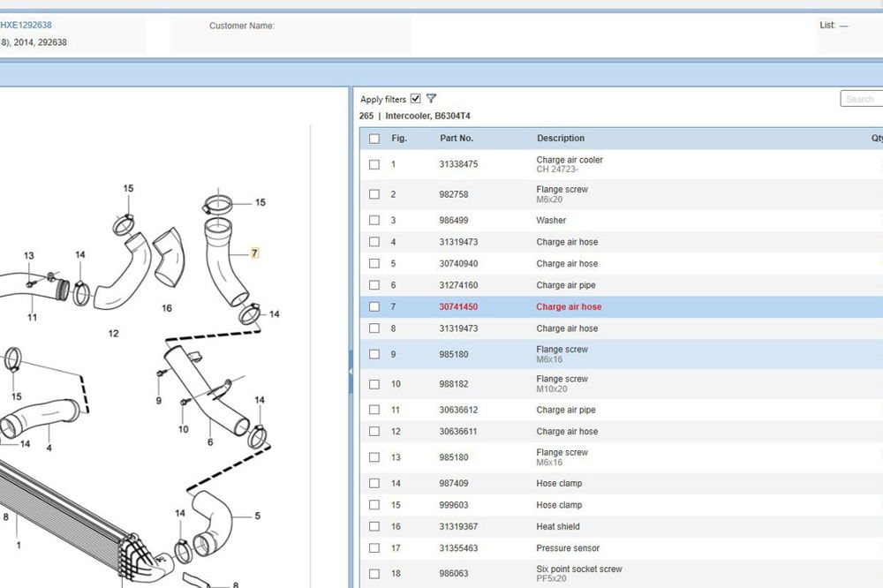This screenshot has height=588, width=883.
Task: Click part number 999603
Action: click(x=454, y=505)
